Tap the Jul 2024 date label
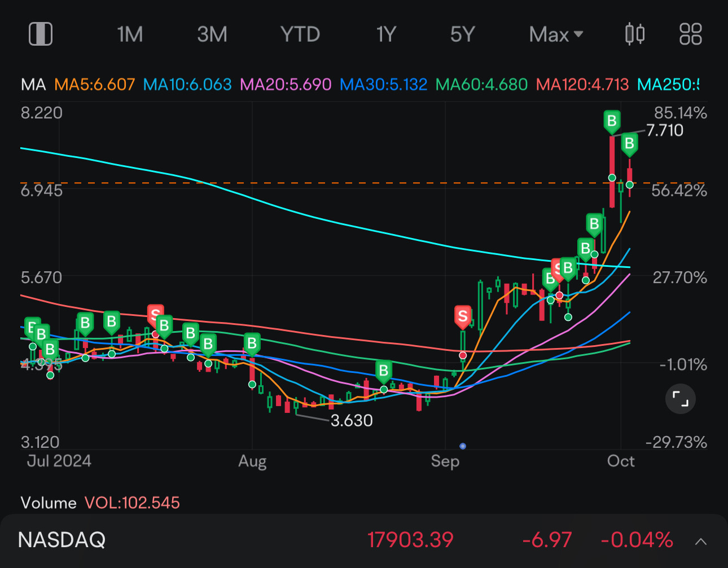728x568 pixels. 59,461
